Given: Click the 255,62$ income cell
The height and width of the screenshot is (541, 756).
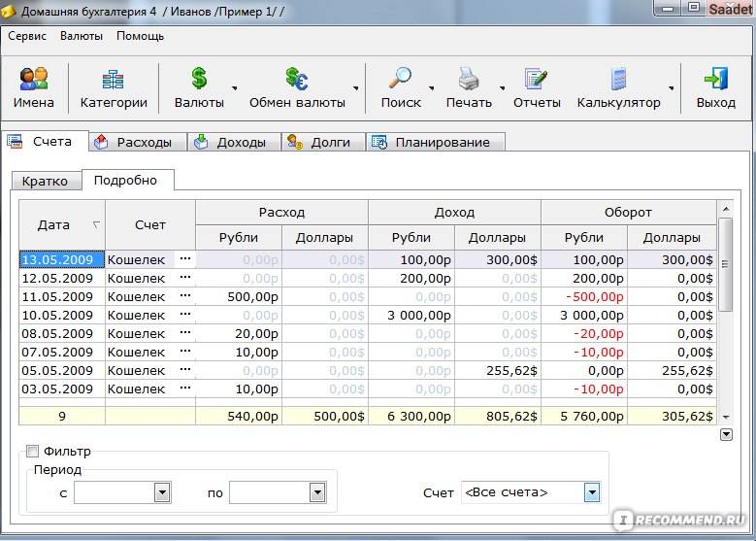Looking at the screenshot, I should [498, 371].
